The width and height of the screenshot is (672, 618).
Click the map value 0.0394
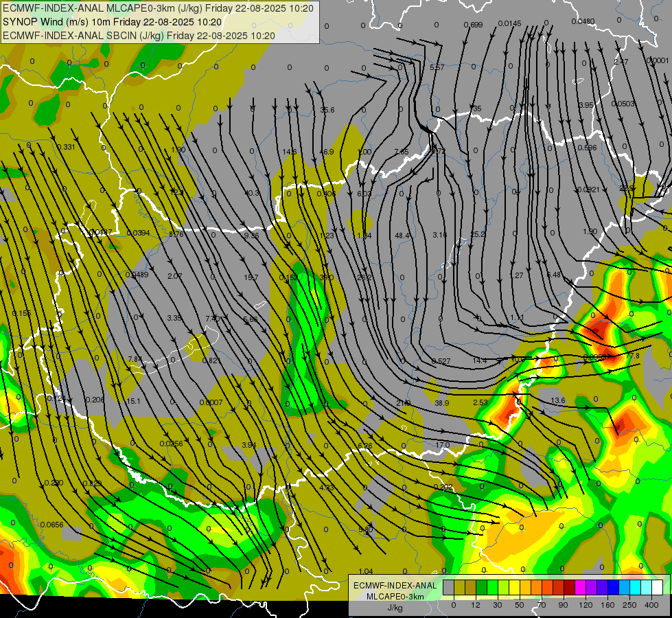[x=139, y=233]
